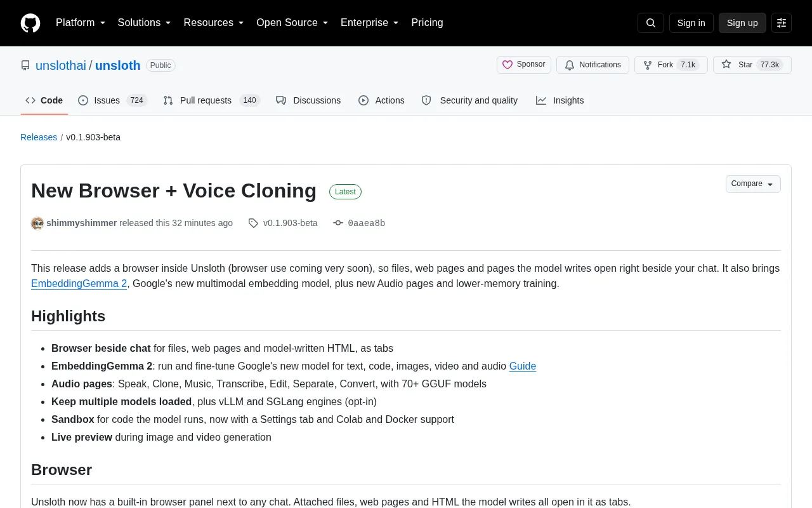This screenshot has width=812, height=508.
Task: Click the Notifications bell button
Action: click(593, 65)
